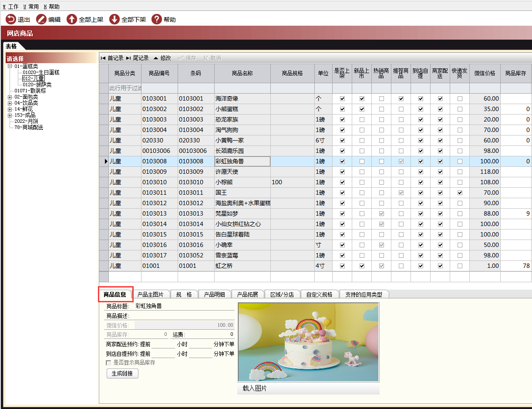Screen dimensions: 532x409
Task: Collapse the 01-蛋糕类 tree node
Action: coord(10,66)
